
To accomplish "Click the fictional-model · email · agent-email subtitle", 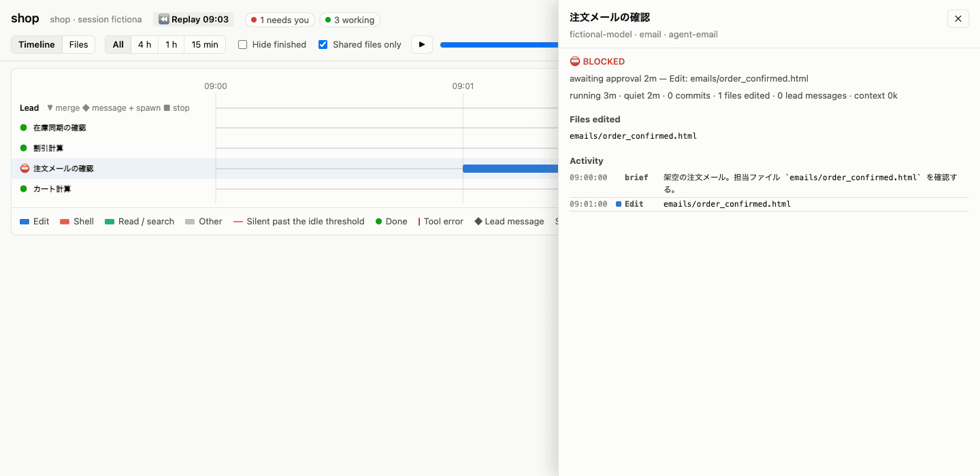I will coord(644,35).
